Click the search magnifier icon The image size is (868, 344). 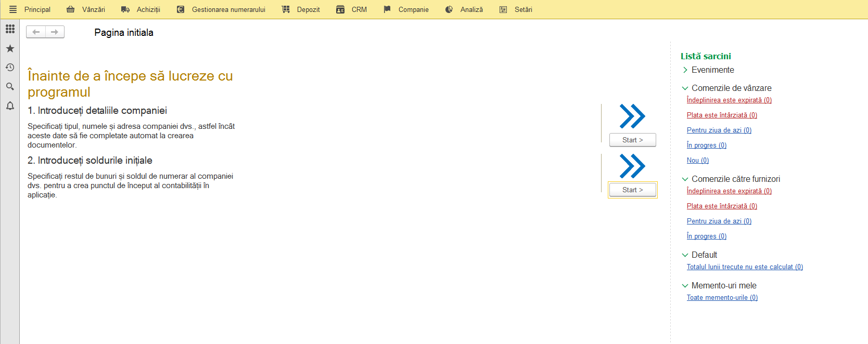pyautogui.click(x=10, y=87)
